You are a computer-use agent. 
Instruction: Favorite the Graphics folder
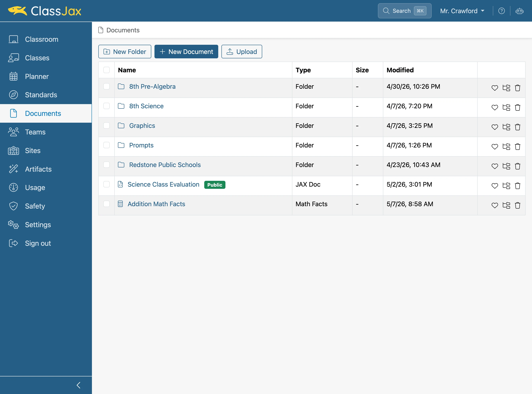point(495,127)
